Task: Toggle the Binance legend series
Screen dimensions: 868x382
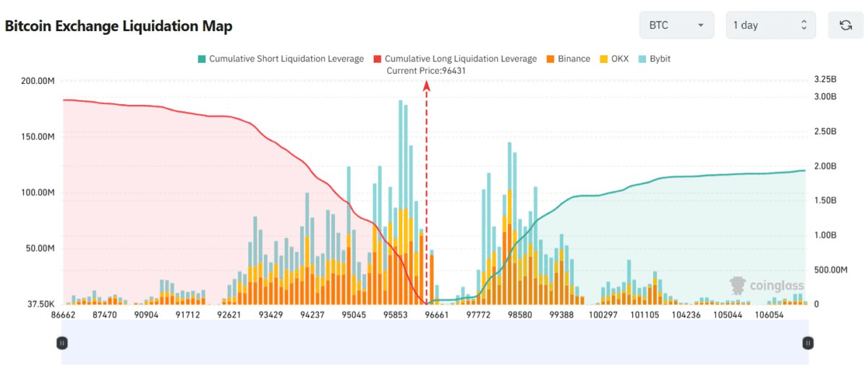Action: tap(574, 59)
